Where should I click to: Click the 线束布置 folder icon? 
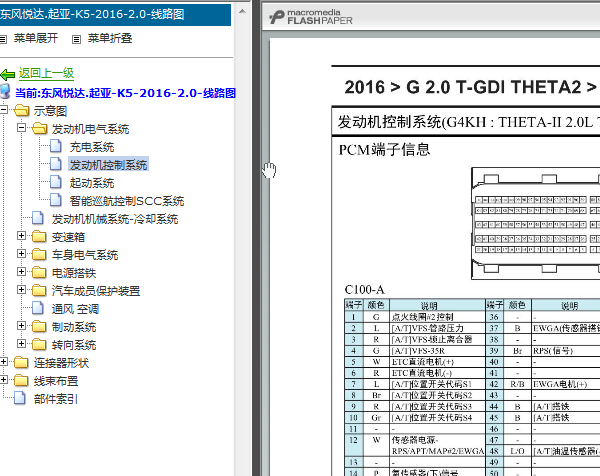21,380
